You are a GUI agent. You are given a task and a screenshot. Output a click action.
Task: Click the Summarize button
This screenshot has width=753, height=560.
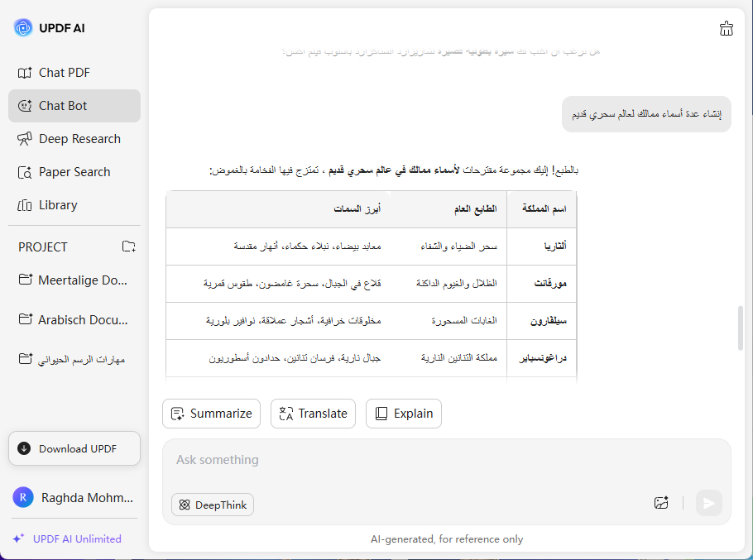click(211, 414)
